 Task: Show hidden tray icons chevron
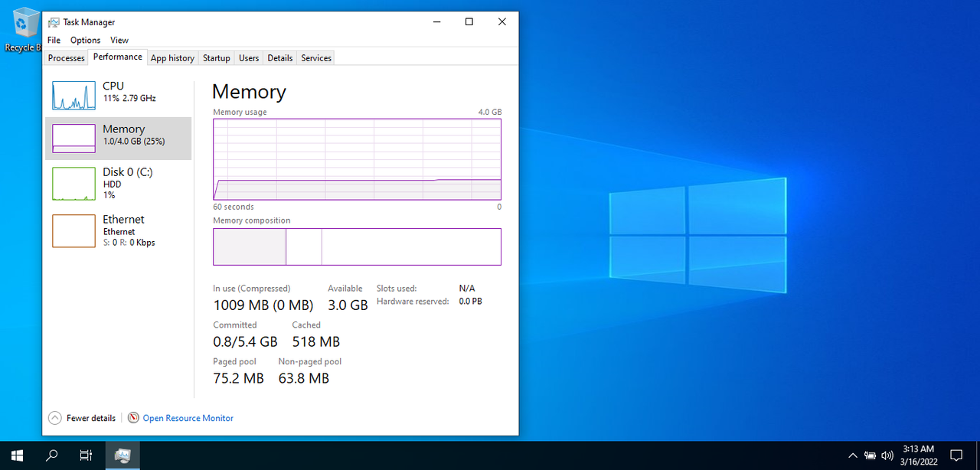853,455
